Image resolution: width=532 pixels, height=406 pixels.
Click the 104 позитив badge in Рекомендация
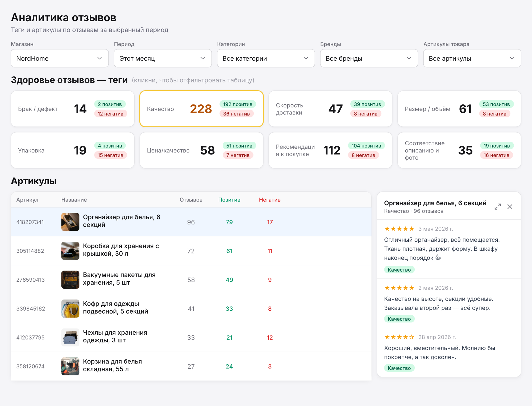coord(366,146)
